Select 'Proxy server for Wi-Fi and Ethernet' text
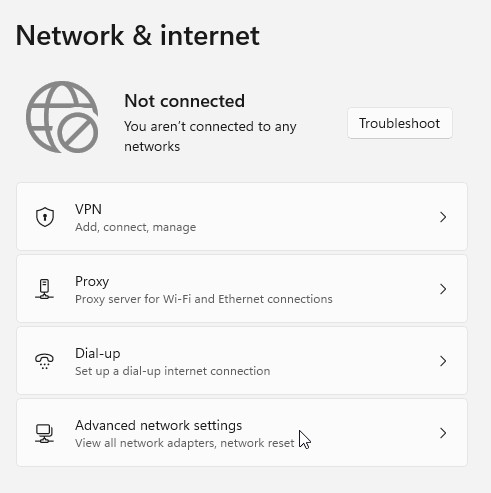Image resolution: width=491 pixels, height=493 pixels. [204, 299]
